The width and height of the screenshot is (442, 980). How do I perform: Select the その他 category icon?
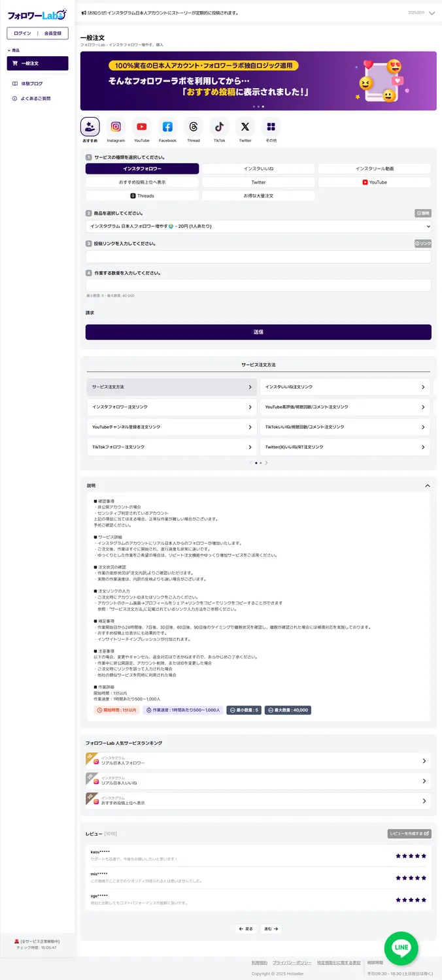[271, 127]
